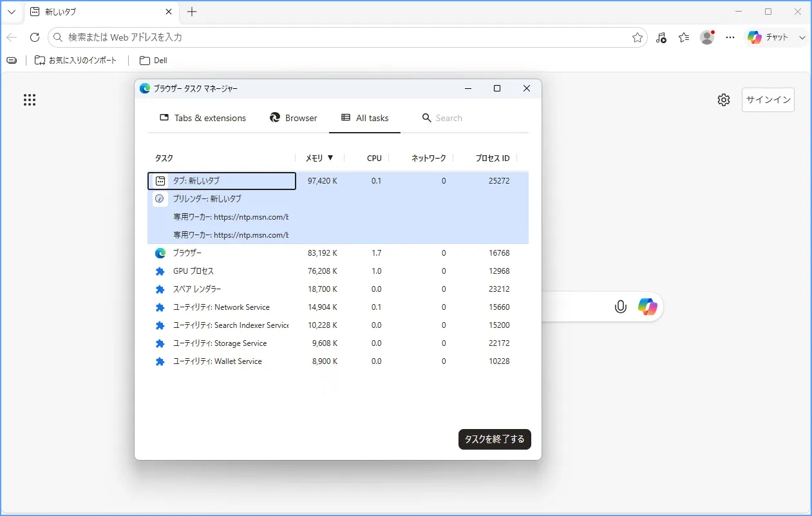
Task: Sort by the プロセス ID column header
Action: pos(493,158)
